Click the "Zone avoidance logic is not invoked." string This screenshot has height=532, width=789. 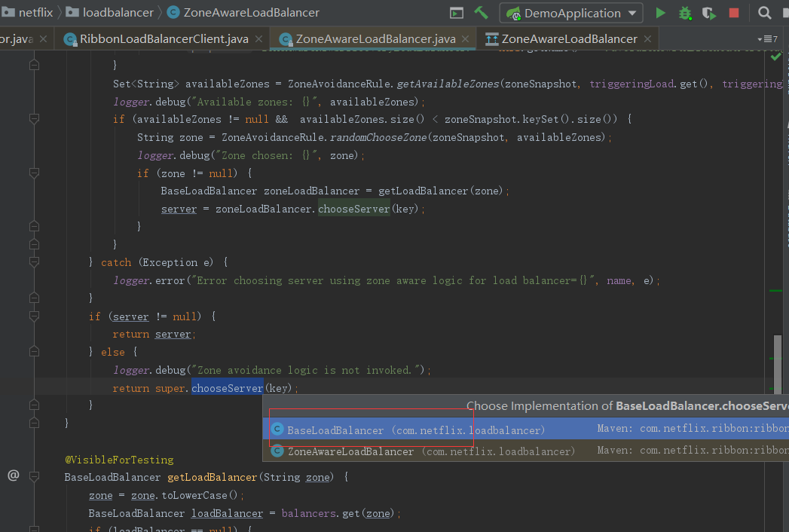click(307, 371)
